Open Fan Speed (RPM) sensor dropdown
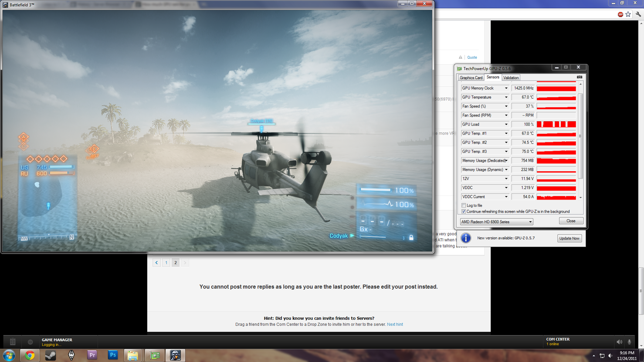The height and width of the screenshot is (362, 644). click(506, 115)
